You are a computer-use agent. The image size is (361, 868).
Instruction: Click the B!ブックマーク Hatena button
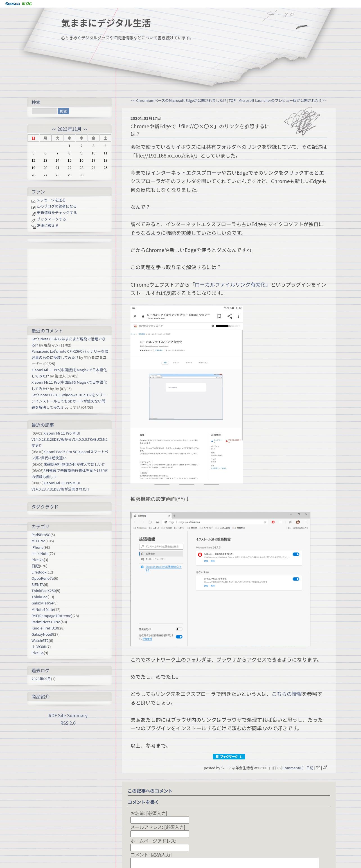[x=229, y=756]
